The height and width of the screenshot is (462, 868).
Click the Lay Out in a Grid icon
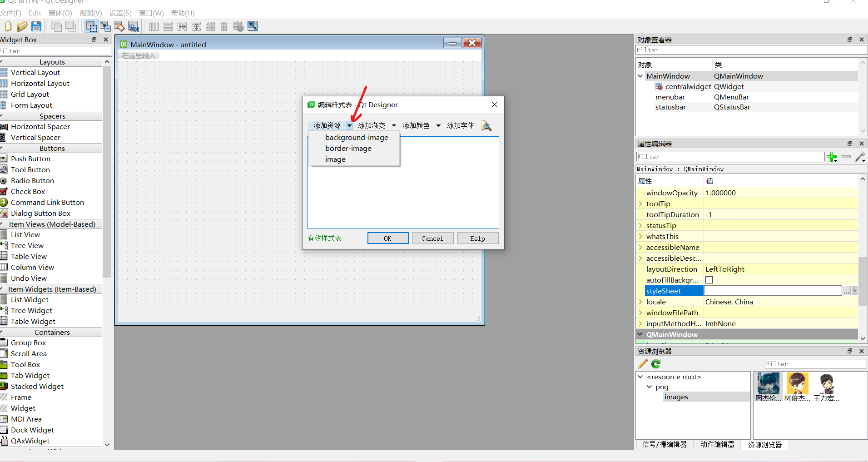coord(210,26)
